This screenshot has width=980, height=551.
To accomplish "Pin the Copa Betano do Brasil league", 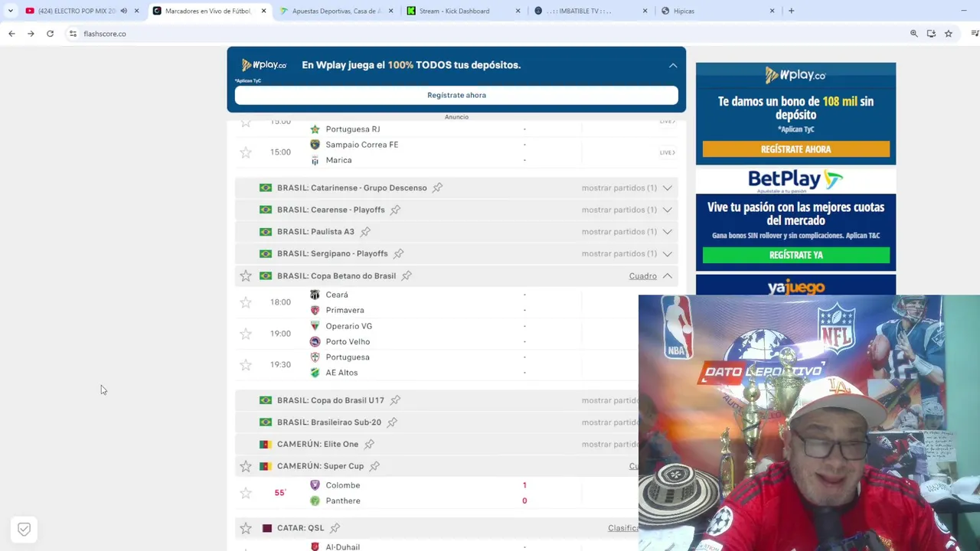I will pos(407,275).
